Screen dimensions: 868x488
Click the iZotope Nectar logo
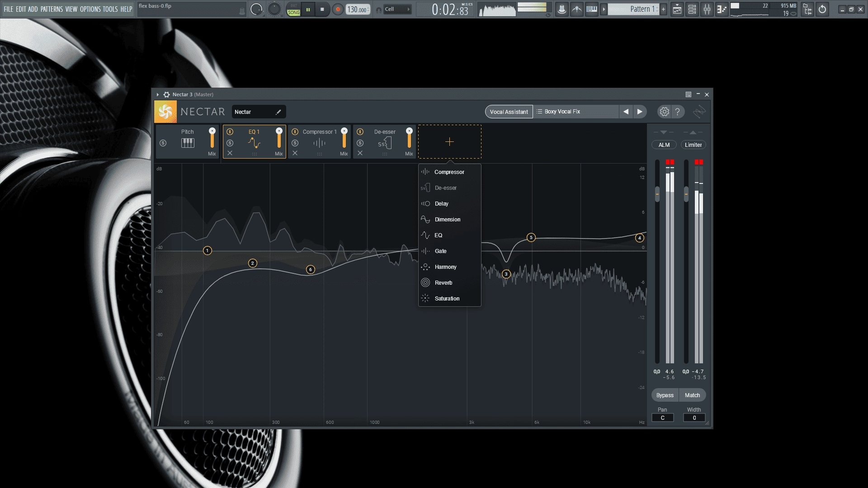165,112
